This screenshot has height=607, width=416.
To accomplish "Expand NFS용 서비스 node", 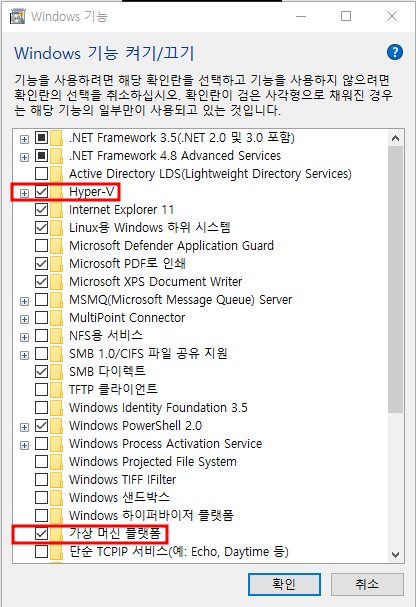I will (24, 337).
